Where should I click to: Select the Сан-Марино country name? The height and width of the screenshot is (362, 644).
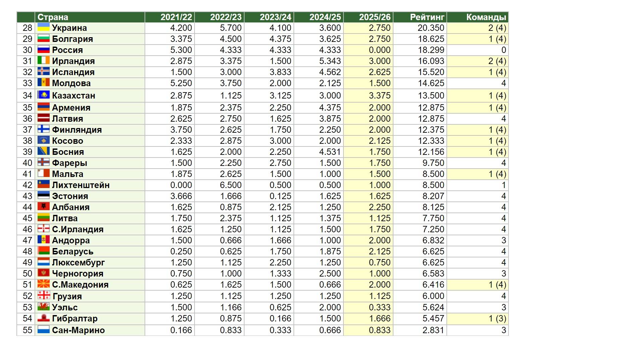[78, 330]
